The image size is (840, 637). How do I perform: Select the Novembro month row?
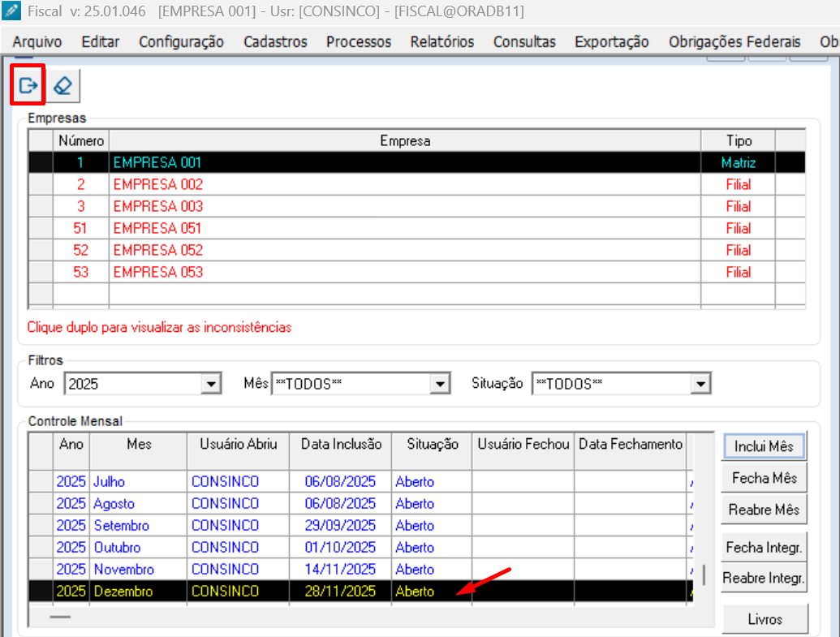click(x=360, y=570)
